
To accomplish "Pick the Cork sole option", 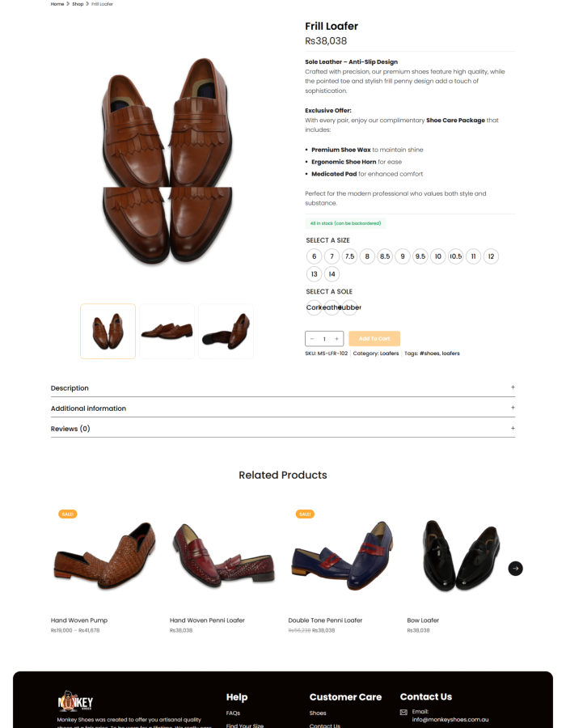I will pos(315,307).
